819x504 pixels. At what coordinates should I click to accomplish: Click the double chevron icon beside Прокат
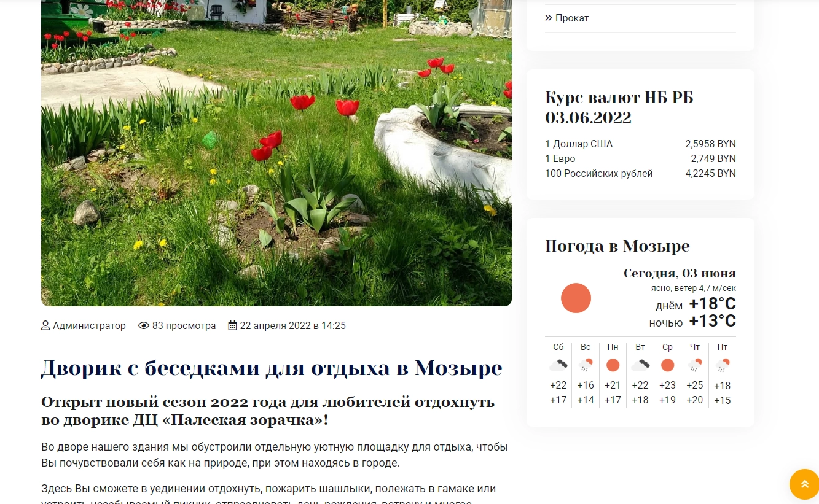click(549, 18)
